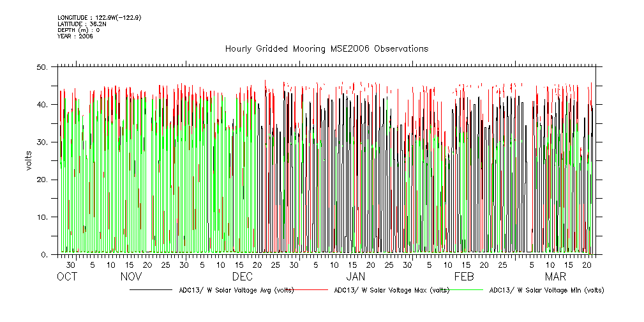Click the JAN month label
644x322 pixels.
356,277
